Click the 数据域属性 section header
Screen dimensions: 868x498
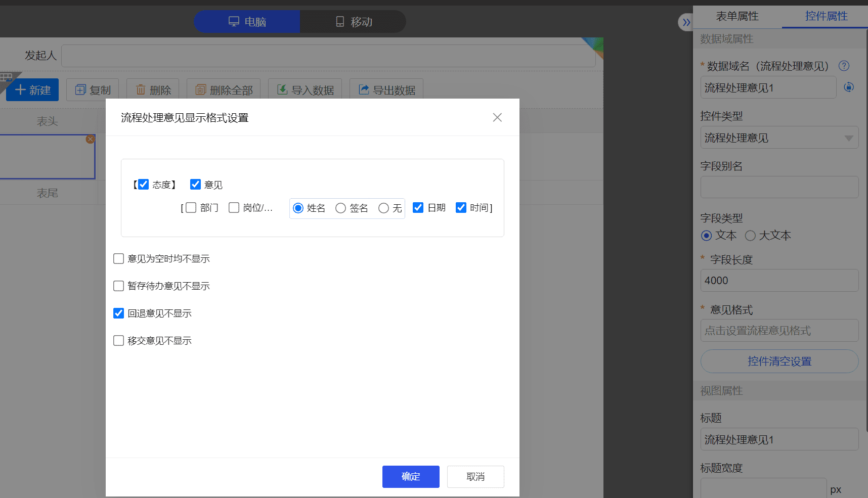(780, 38)
